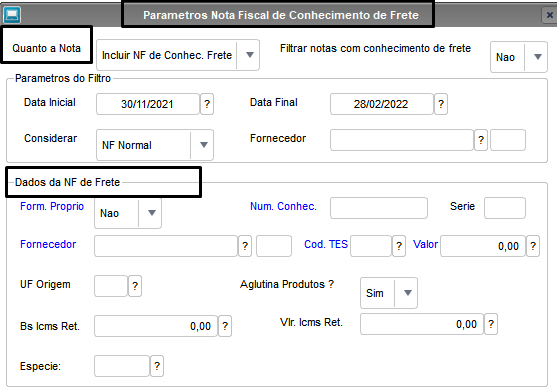Screen dimensions: 557x392
Task: Close the Parametros Nota Fiscal window
Action: point(549,15)
